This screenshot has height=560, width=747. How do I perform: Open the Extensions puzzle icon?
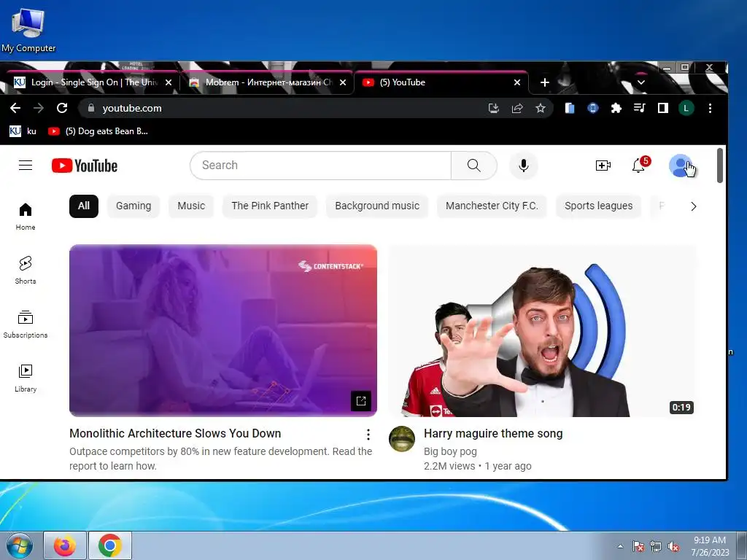click(x=616, y=108)
